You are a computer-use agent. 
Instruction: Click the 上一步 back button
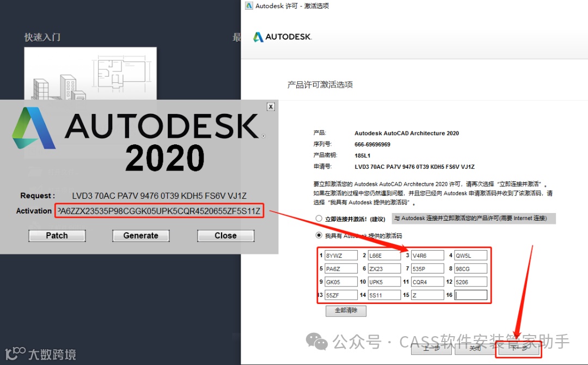432,349
